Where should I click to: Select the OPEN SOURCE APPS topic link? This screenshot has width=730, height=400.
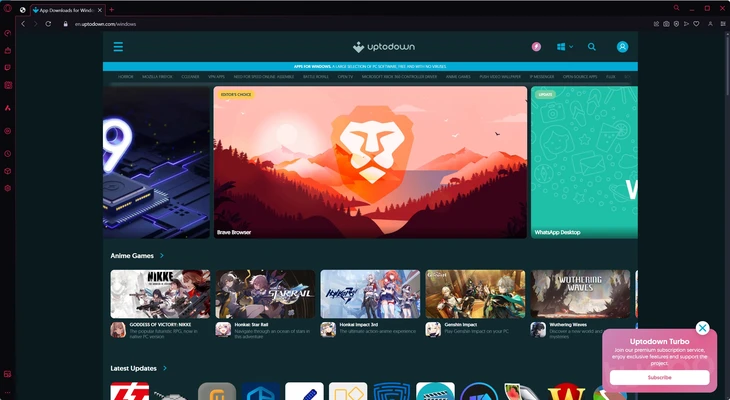click(580, 77)
